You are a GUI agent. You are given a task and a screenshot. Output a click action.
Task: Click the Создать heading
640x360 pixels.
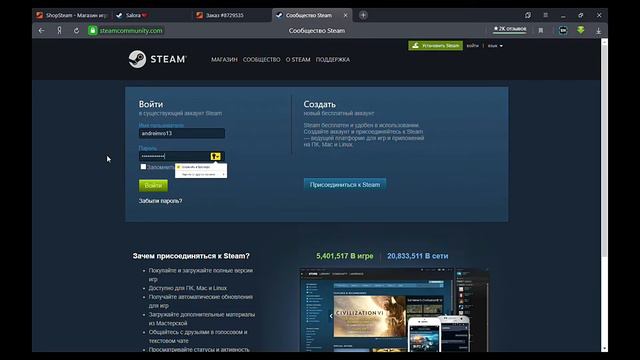pyautogui.click(x=320, y=104)
